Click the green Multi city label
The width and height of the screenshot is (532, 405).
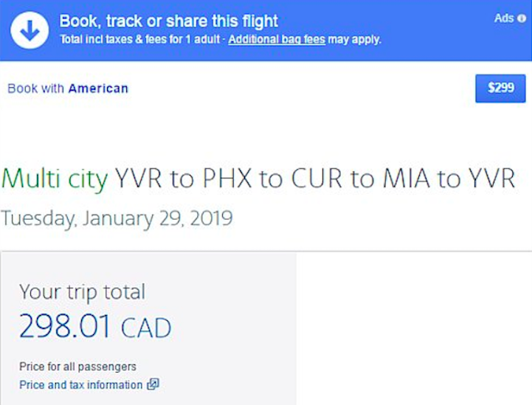tap(55, 179)
